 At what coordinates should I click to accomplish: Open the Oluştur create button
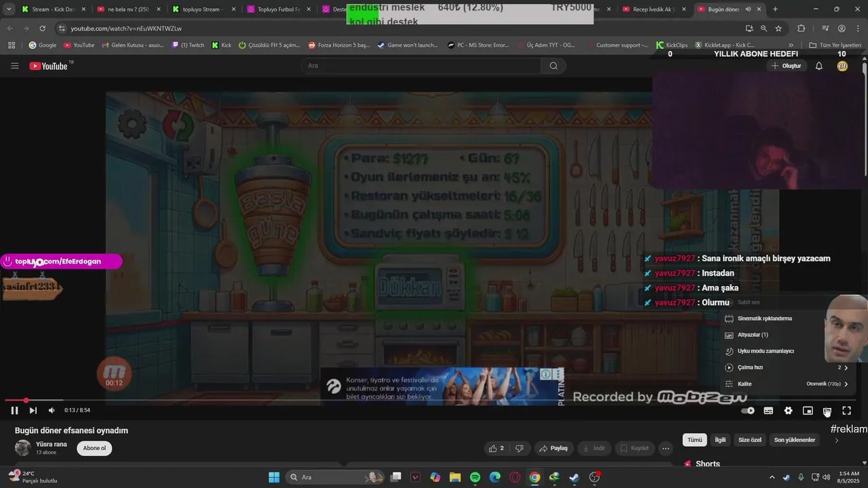click(786, 66)
